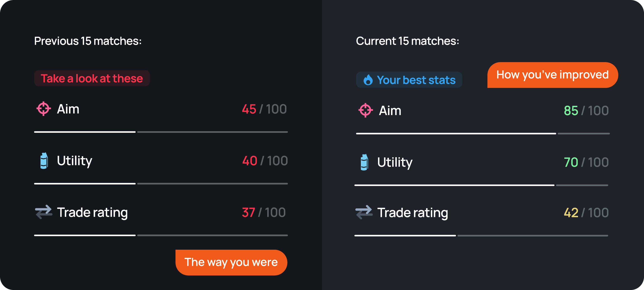Select the 'Take a look at these' tag
This screenshot has width=644, height=290.
(x=92, y=78)
